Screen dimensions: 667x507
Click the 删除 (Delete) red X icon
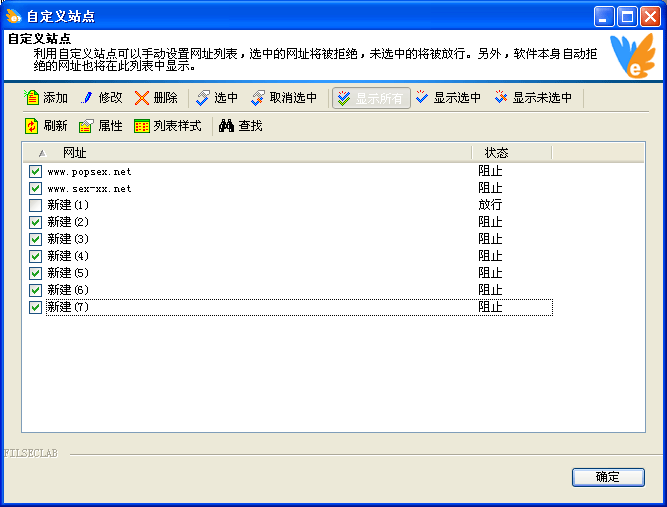coord(143,98)
